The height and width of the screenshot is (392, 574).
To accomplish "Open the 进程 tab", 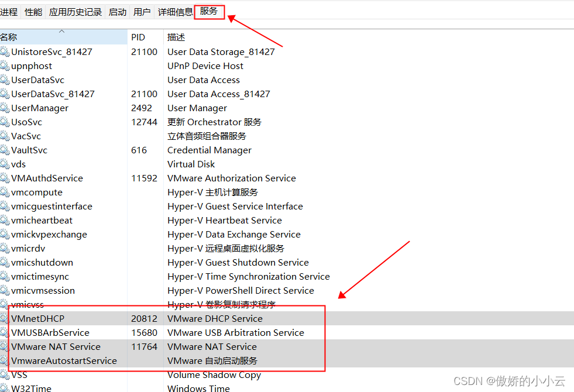I will (9, 12).
